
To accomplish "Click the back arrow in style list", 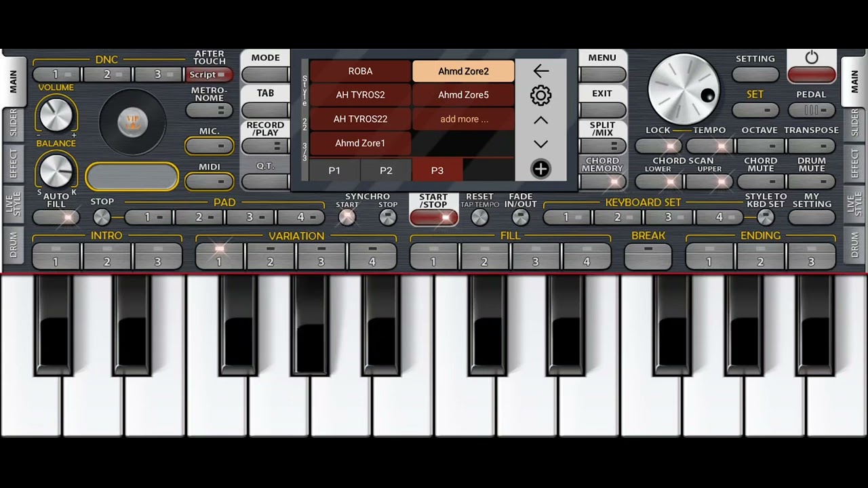I will (540, 71).
